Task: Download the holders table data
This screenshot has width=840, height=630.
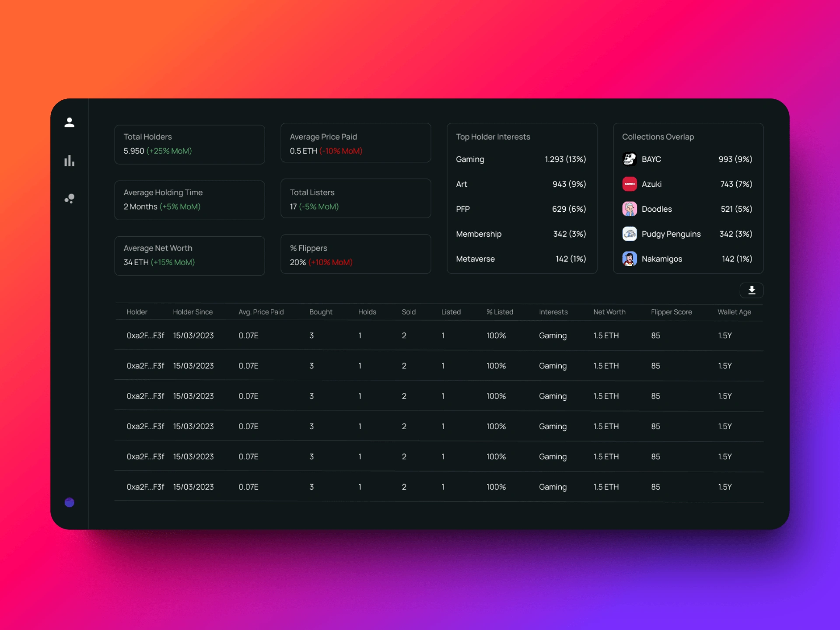Action: (x=752, y=290)
